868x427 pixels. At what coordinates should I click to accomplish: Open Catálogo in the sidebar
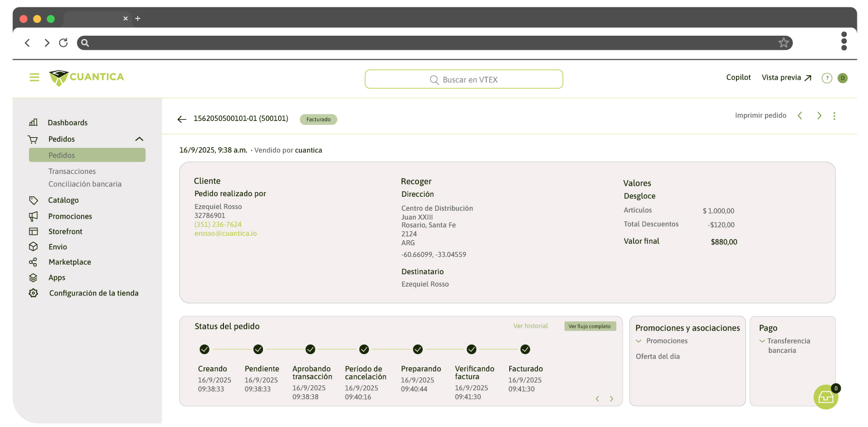(x=64, y=200)
